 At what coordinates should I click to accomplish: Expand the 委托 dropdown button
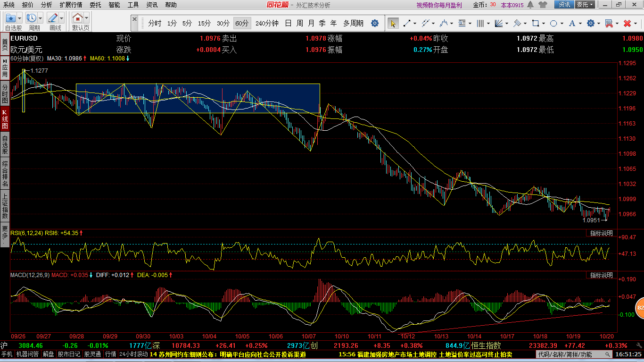[x=585, y=5]
